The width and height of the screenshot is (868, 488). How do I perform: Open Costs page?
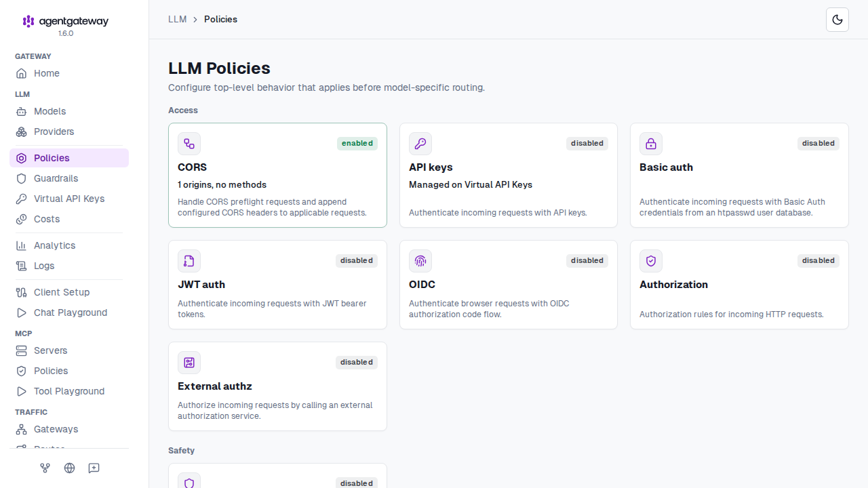pos(69,219)
